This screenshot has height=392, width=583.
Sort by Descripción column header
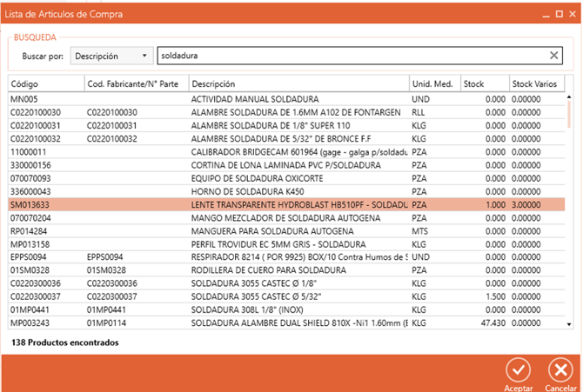299,84
